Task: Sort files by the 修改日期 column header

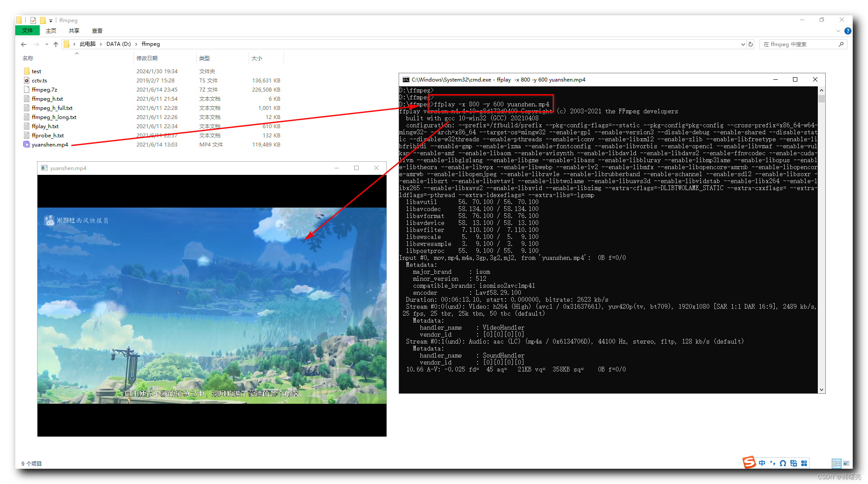Action: [x=147, y=58]
